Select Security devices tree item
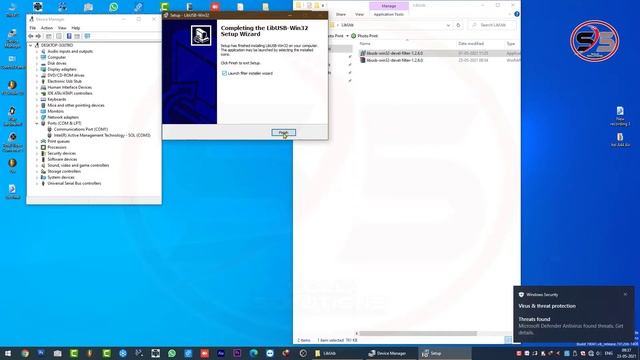This screenshot has width=640, height=360. point(62,153)
